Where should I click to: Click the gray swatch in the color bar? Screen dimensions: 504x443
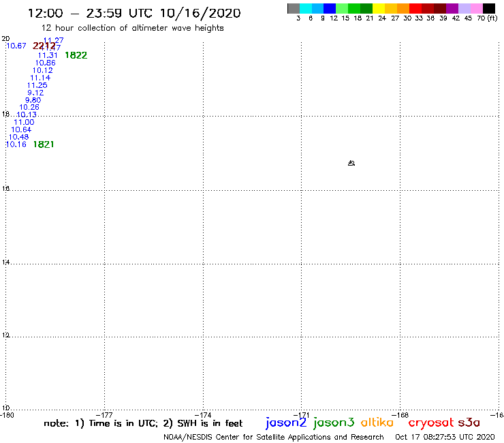click(294, 8)
